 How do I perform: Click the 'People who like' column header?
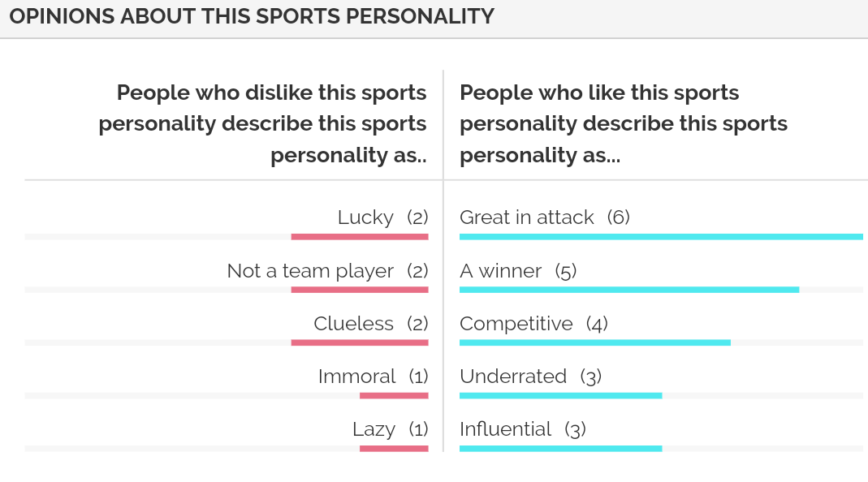pyautogui.click(x=623, y=123)
